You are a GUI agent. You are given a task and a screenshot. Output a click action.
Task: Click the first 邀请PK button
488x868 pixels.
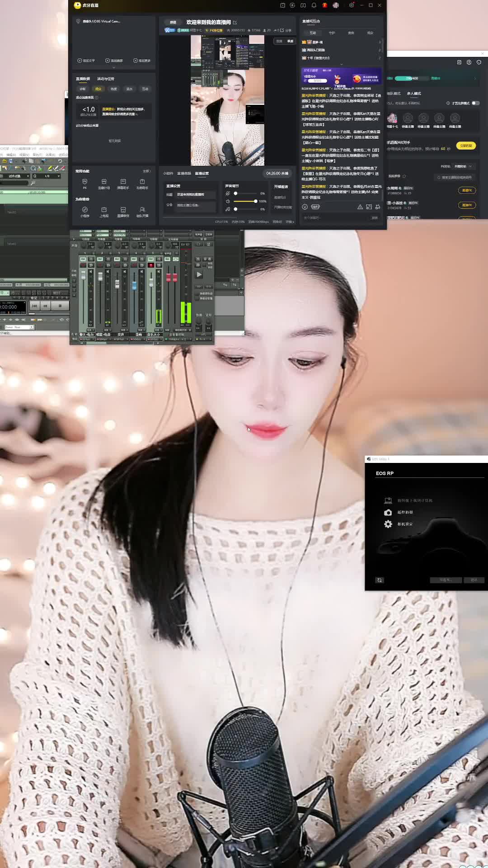click(x=467, y=190)
